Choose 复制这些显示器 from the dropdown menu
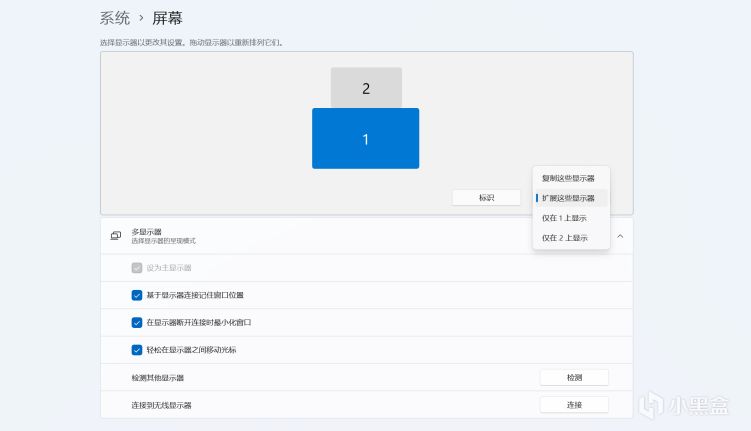This screenshot has width=751, height=431. click(x=571, y=178)
